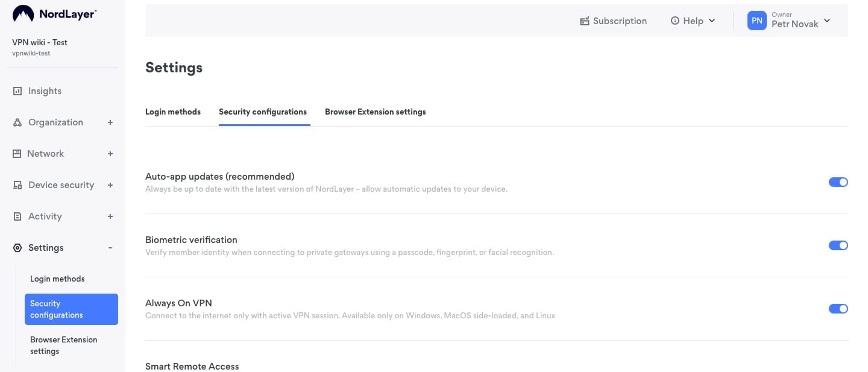This screenshot has height=372, width=868.
Task: Turn off Biometric verification switch
Action: 838,245
